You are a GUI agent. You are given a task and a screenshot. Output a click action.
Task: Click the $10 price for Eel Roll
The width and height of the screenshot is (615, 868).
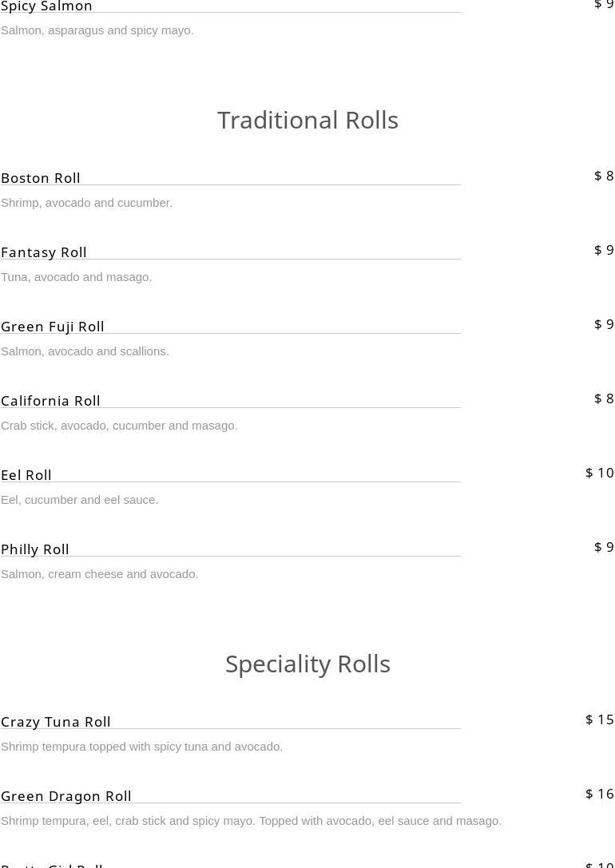click(x=600, y=473)
